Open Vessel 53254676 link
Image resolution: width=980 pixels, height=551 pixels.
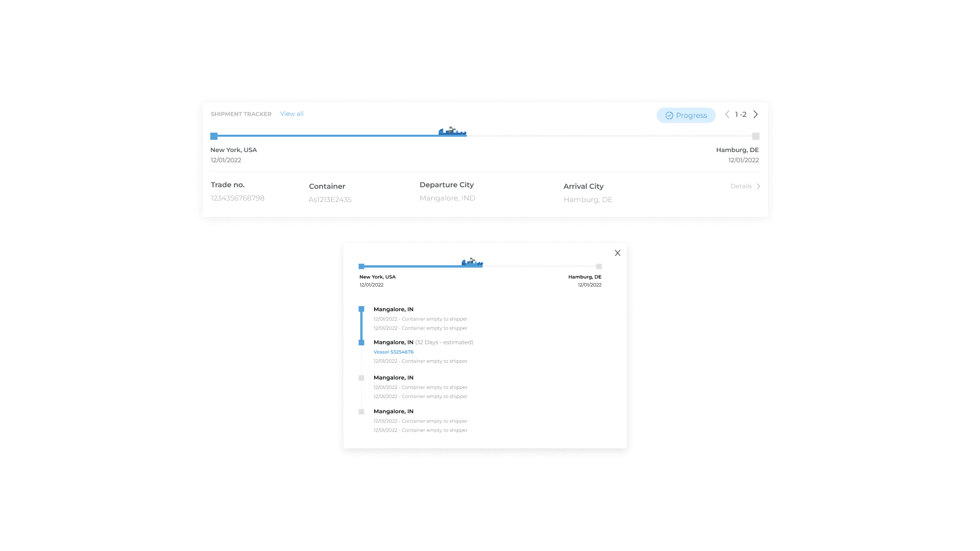393,352
